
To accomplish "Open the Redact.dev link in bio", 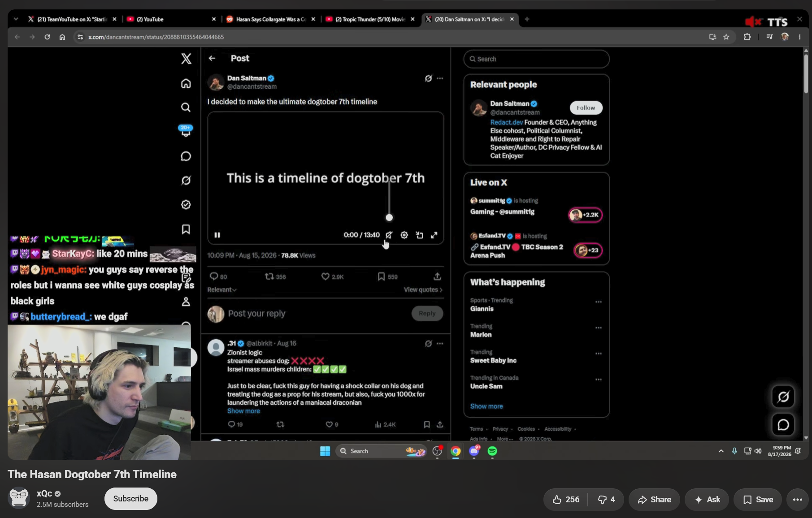I will pos(506,122).
